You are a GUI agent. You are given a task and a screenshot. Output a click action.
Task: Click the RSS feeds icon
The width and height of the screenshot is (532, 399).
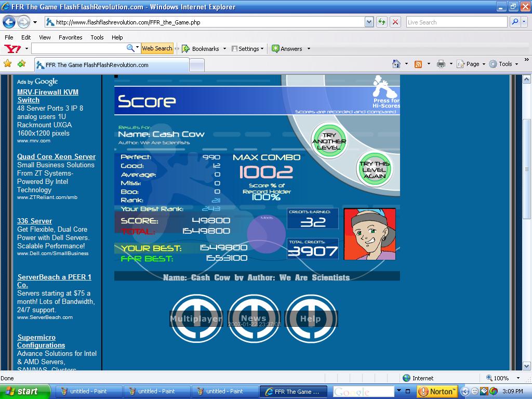(418, 64)
